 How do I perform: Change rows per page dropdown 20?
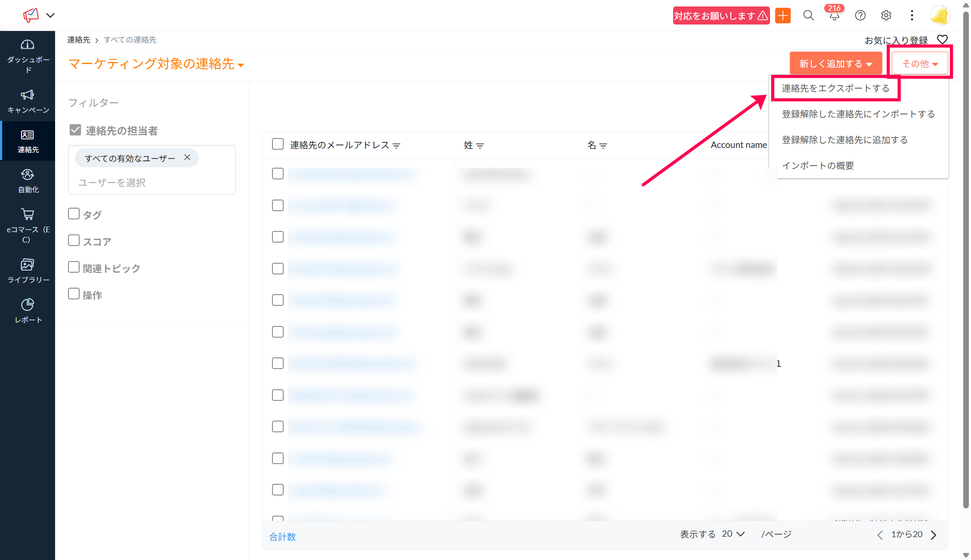pos(733,534)
